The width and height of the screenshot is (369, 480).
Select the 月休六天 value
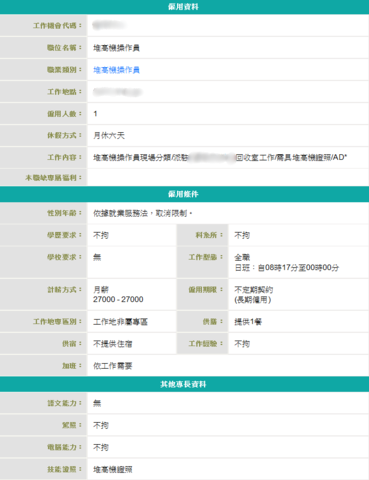coord(109,136)
